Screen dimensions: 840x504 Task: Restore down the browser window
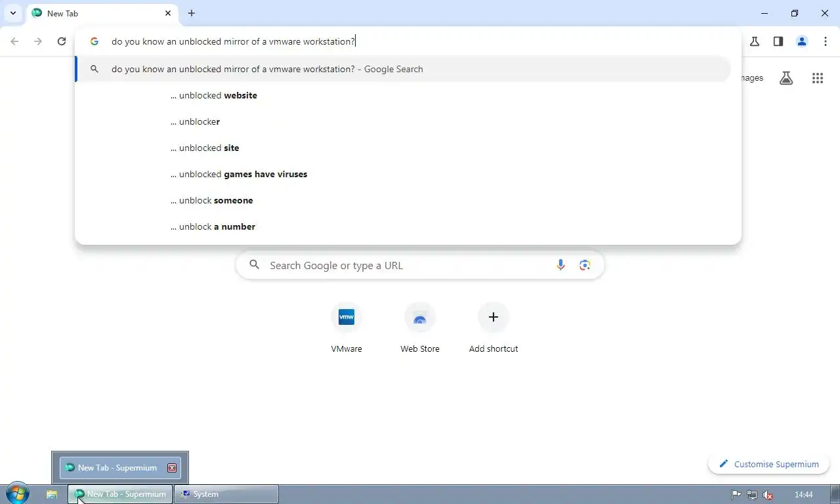click(795, 13)
